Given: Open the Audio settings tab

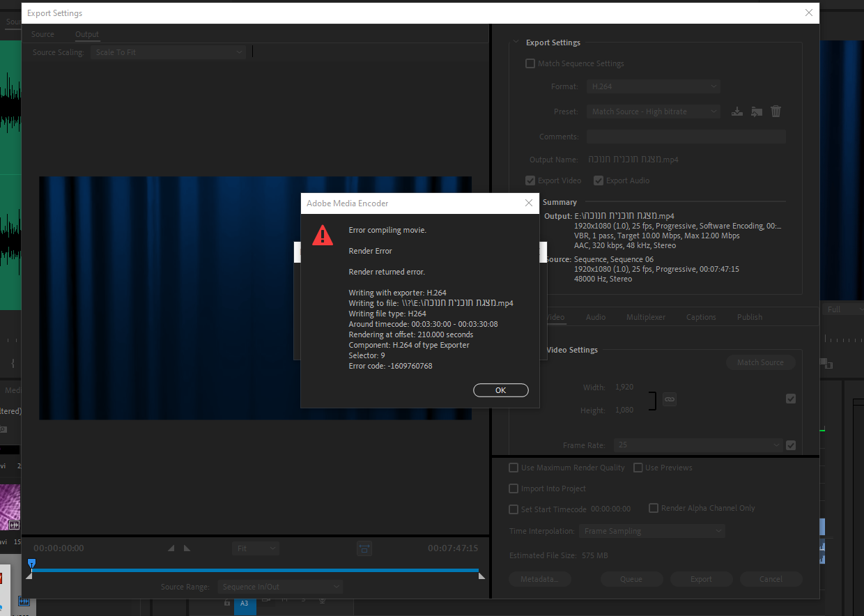Looking at the screenshot, I should coord(596,317).
